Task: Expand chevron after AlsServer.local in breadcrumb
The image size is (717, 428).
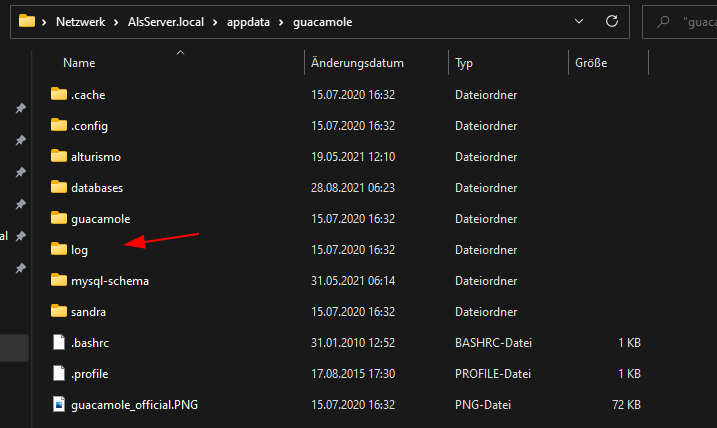Action: coord(215,22)
